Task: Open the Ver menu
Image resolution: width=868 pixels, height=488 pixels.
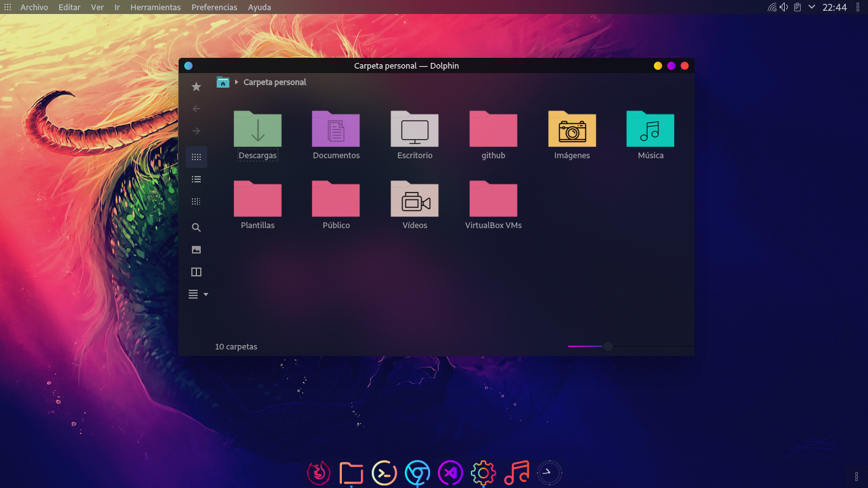Action: click(x=97, y=7)
